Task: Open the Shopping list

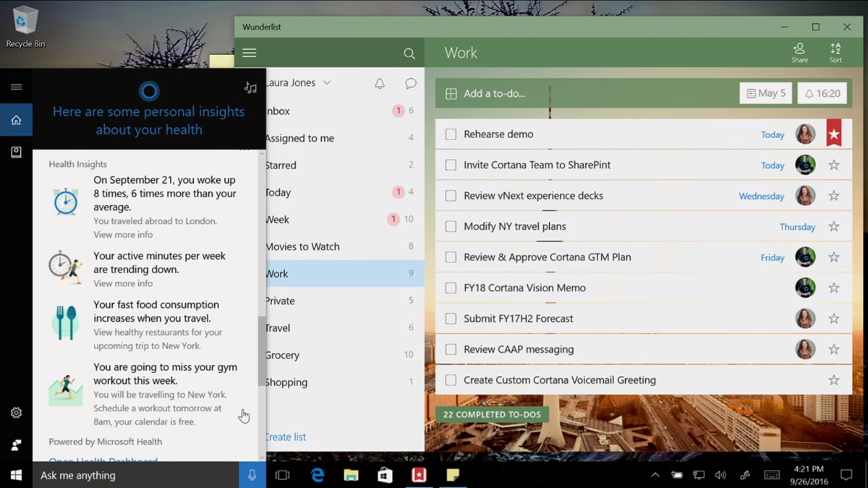Action: tap(345, 382)
